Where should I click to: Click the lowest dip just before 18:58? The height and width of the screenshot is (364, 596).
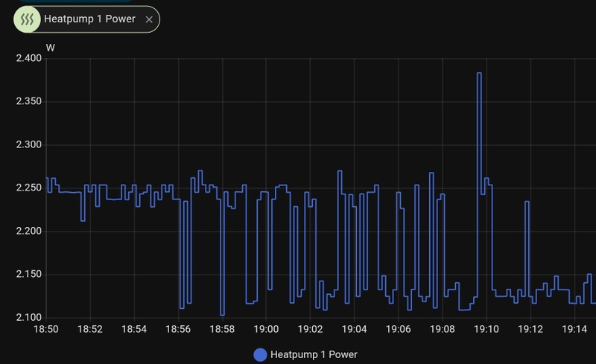point(222,314)
